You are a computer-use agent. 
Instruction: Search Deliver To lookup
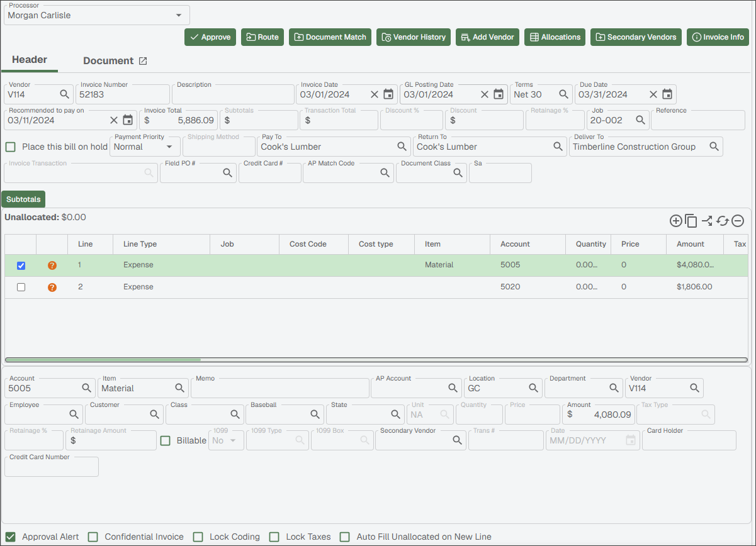click(x=714, y=147)
